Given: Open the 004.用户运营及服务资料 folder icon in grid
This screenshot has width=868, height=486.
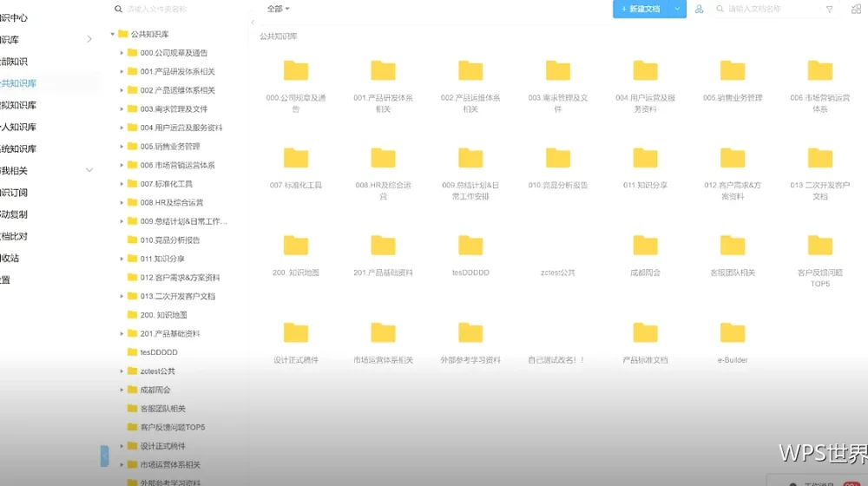Looking at the screenshot, I should point(646,71).
